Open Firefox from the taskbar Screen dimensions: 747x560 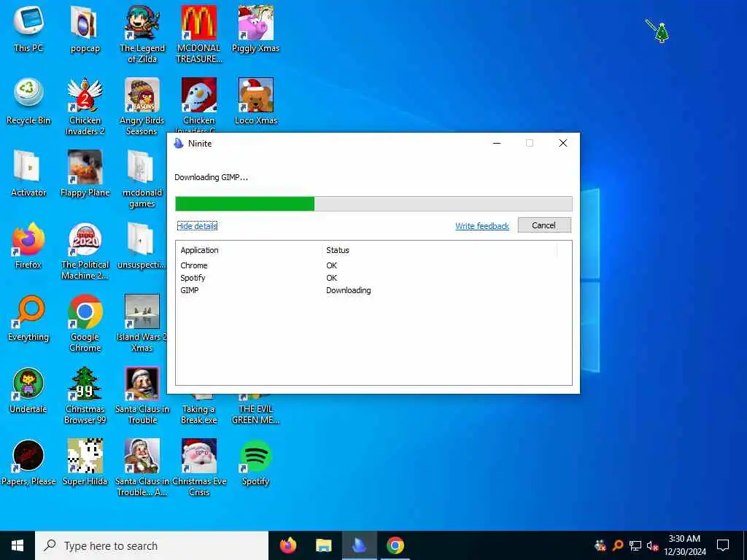(x=287, y=545)
